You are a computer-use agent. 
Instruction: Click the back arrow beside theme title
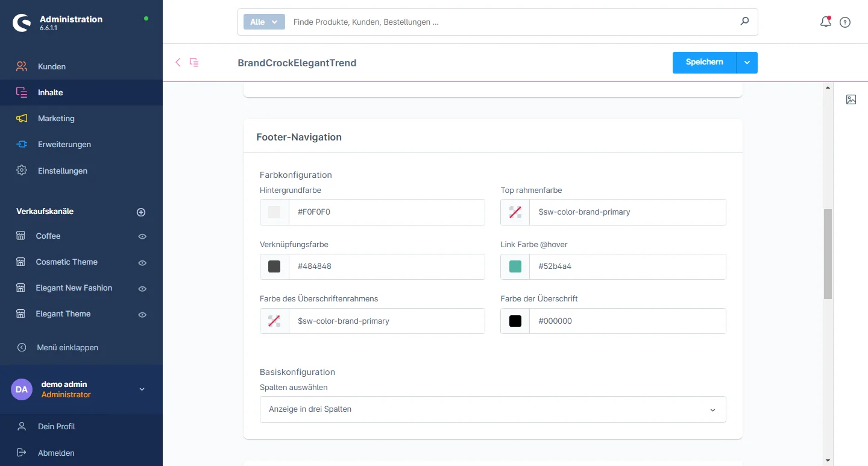point(178,62)
